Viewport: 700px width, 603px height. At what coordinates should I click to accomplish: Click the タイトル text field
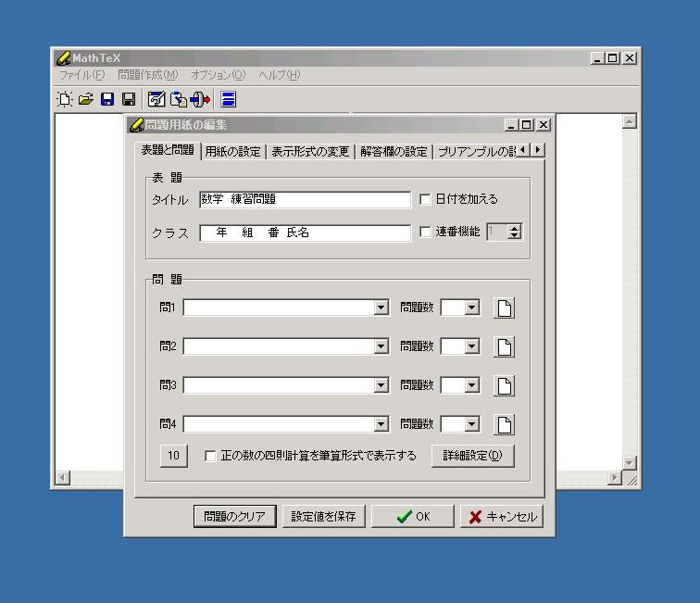305,199
